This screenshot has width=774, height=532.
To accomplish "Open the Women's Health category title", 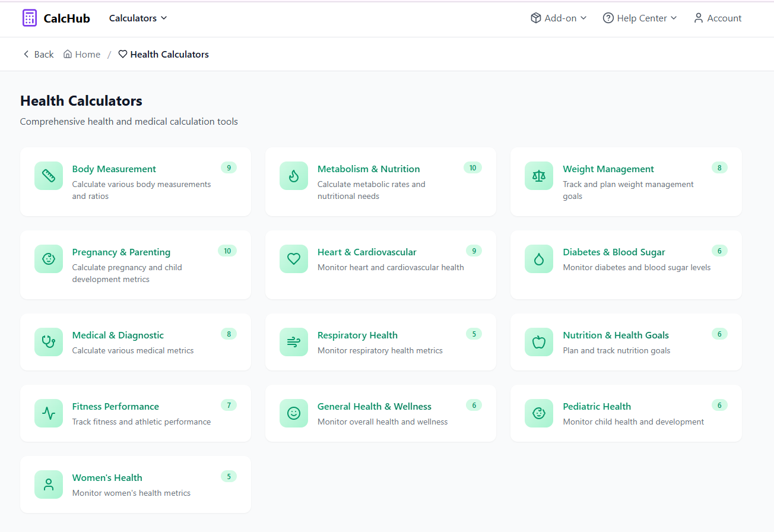I will pos(107,478).
